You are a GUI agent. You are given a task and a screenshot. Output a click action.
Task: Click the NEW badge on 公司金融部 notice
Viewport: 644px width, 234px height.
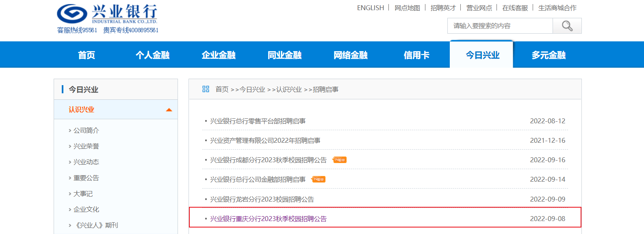pos(319,179)
